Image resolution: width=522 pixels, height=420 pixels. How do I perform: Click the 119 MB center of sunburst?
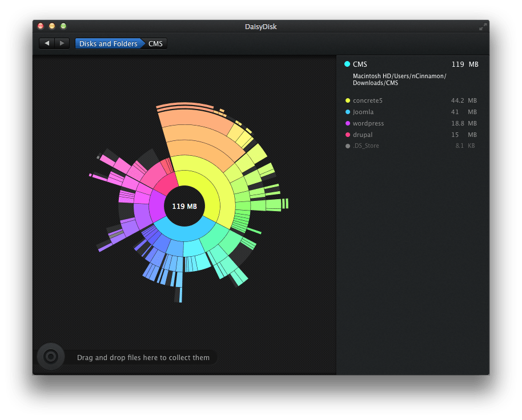[184, 206]
